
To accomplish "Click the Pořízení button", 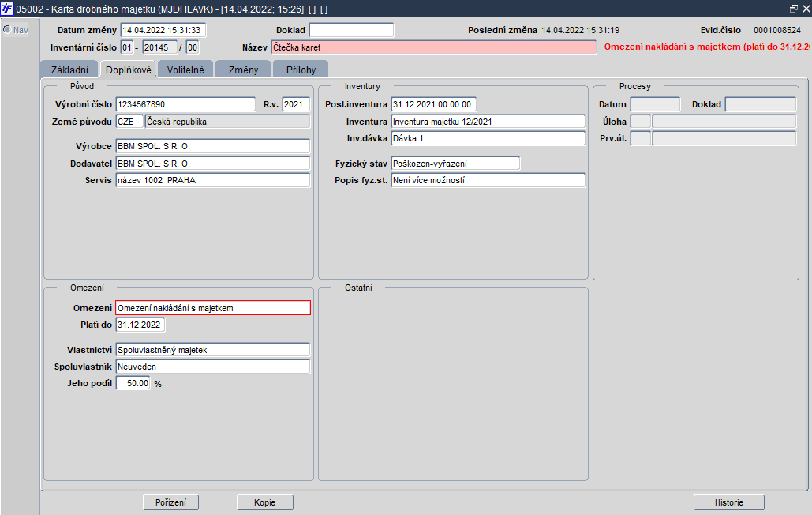I will tap(171, 502).
